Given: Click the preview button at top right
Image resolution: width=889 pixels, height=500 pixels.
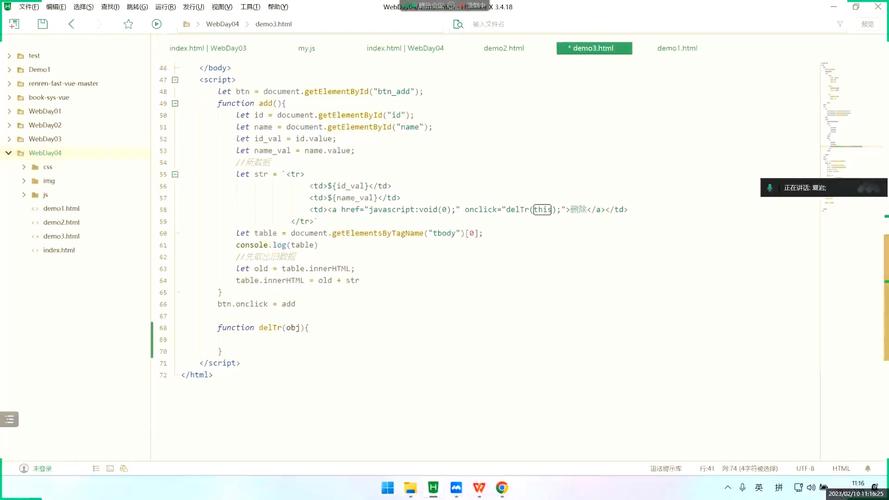Looking at the screenshot, I should [x=867, y=24].
